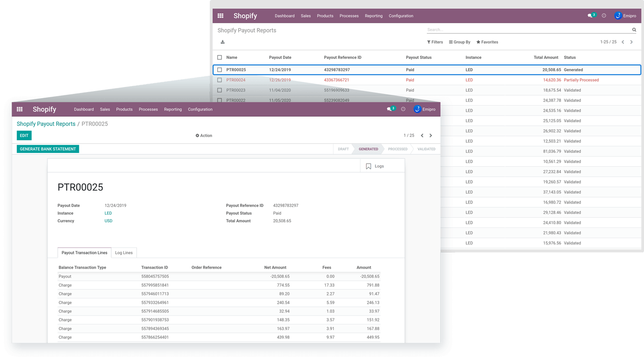Open the Action dropdown menu
Image resolution: width=644 pixels, height=357 pixels.
tap(204, 136)
